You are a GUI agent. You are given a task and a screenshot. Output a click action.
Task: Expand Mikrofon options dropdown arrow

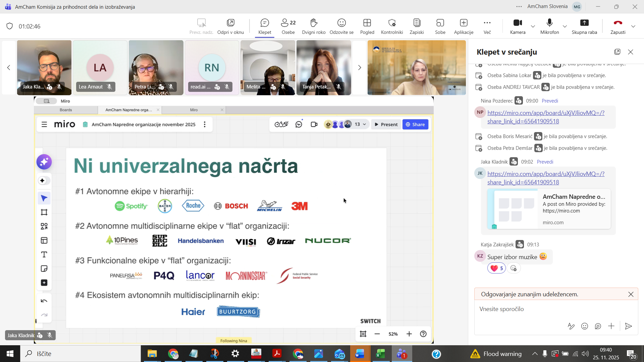click(565, 26)
